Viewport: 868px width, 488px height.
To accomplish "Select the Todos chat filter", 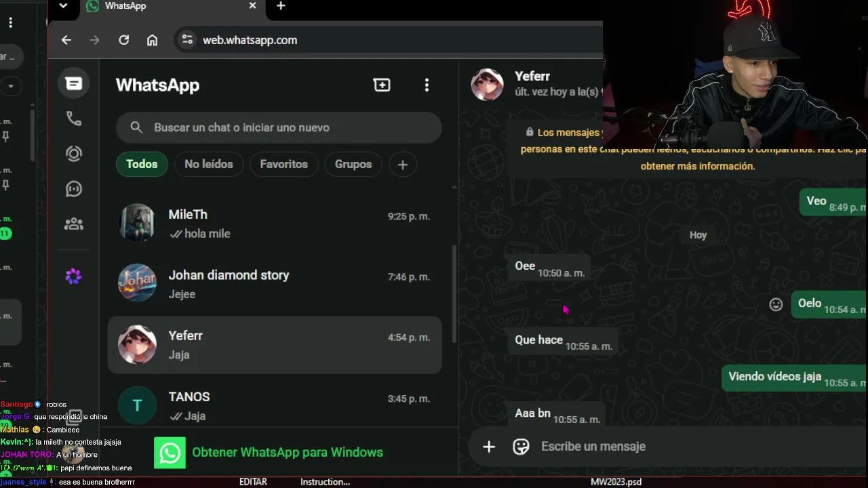I will [142, 165].
